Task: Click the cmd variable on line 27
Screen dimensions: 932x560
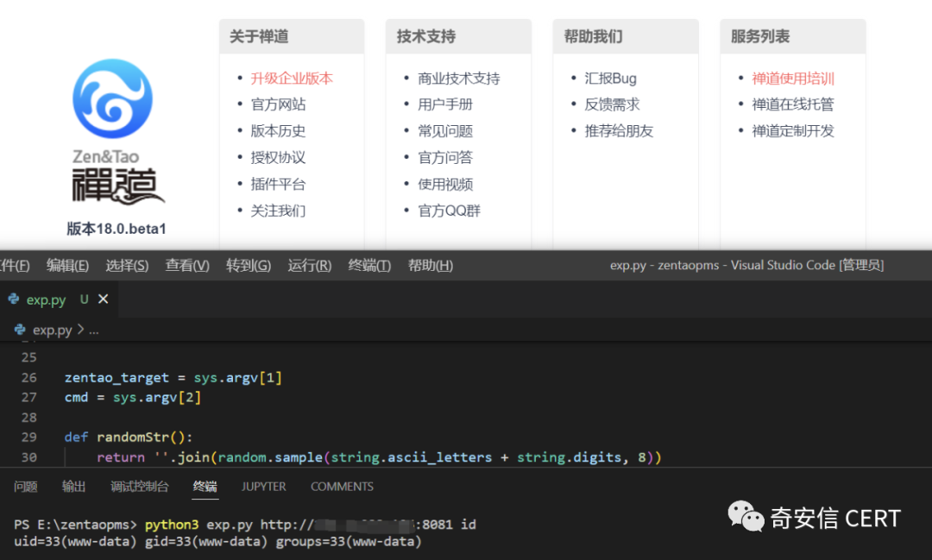Action: point(76,397)
